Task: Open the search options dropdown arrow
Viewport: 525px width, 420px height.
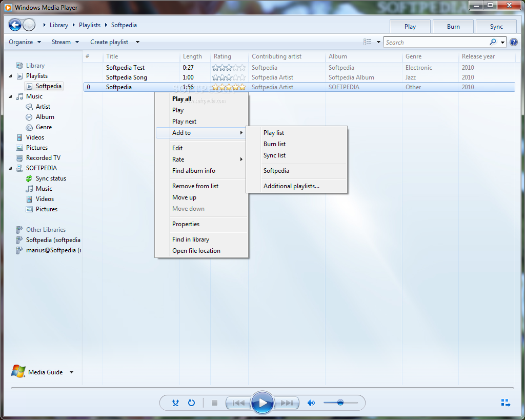Action: click(x=502, y=43)
